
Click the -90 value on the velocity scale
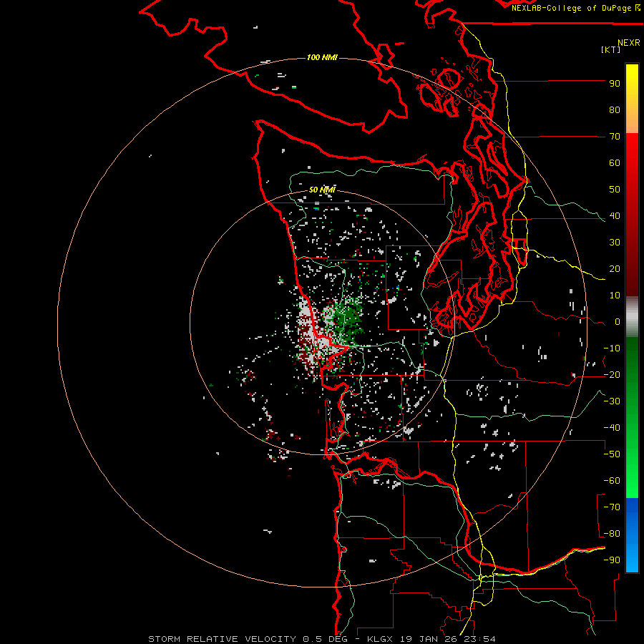coord(612,560)
